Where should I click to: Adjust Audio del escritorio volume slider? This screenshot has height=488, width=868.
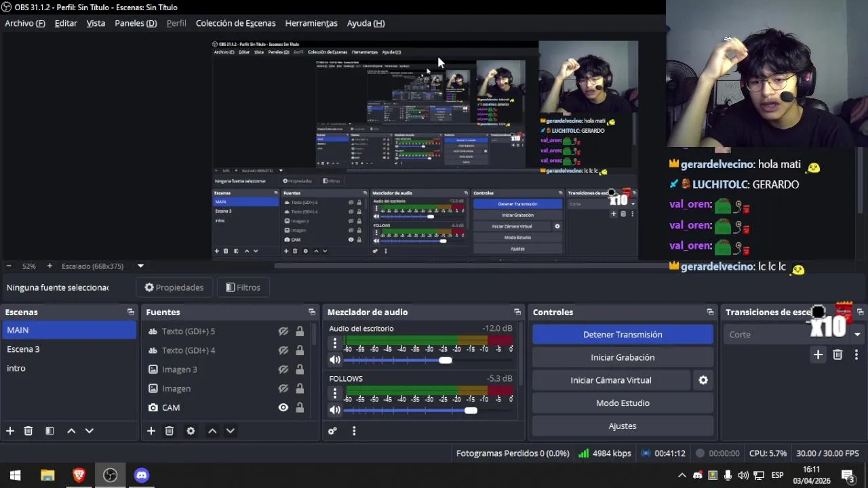445,361
